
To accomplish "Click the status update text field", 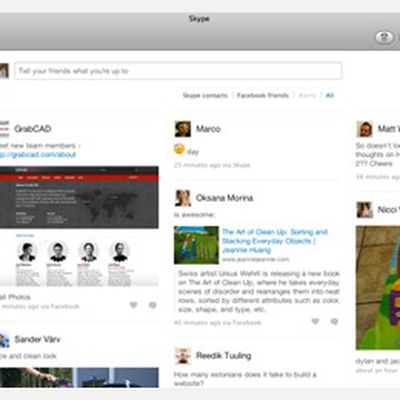I will 178,71.
